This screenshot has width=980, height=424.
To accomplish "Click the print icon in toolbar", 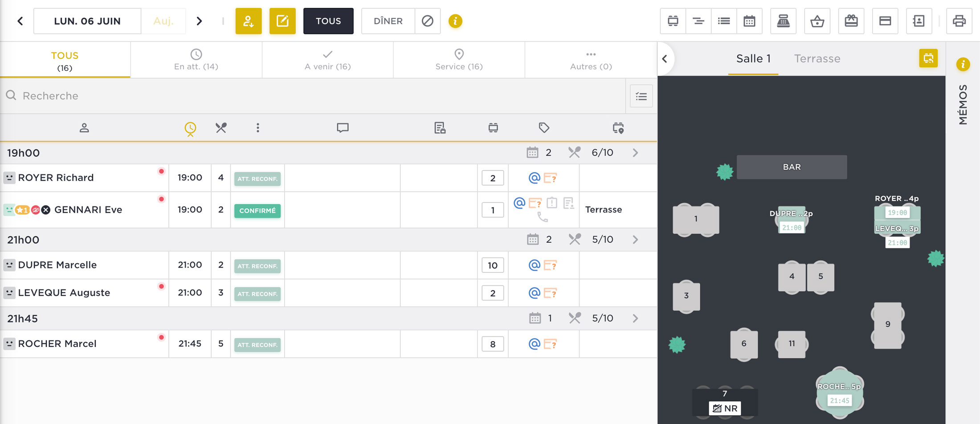I will 959,21.
